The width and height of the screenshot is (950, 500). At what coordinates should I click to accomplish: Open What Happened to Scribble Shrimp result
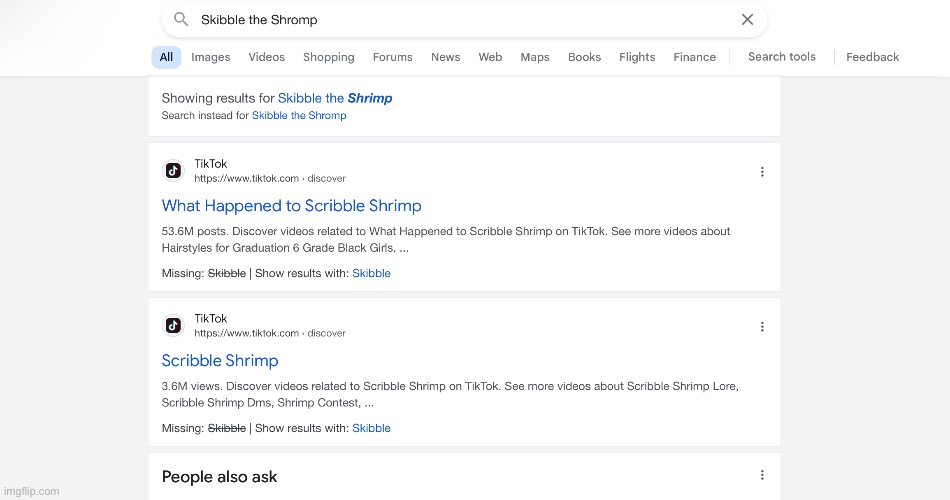[291, 205]
